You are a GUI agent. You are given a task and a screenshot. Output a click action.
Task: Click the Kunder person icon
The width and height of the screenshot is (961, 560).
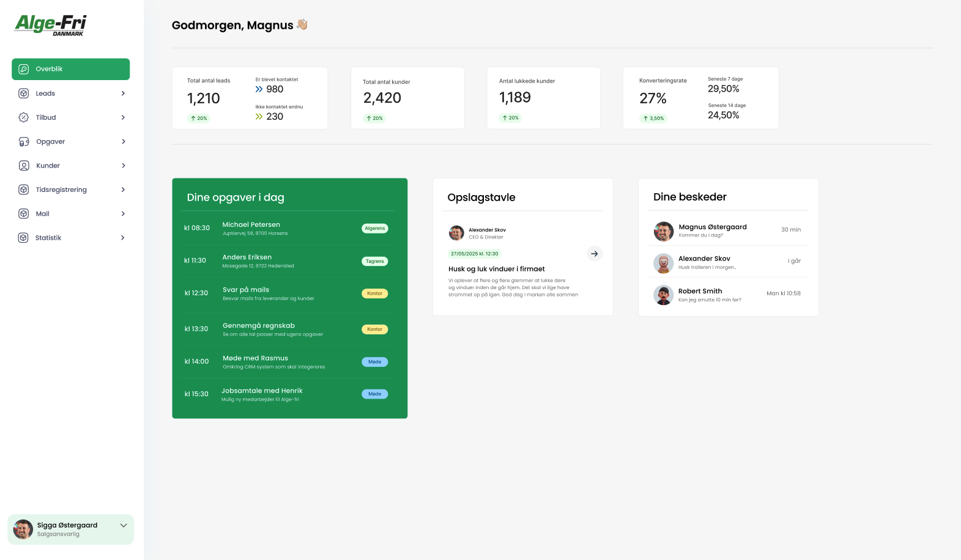pos(24,166)
